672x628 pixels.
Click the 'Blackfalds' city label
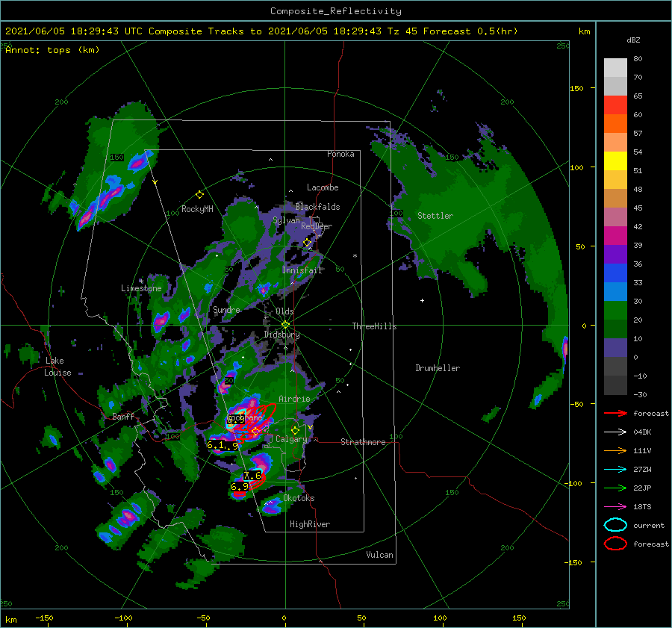(317, 207)
